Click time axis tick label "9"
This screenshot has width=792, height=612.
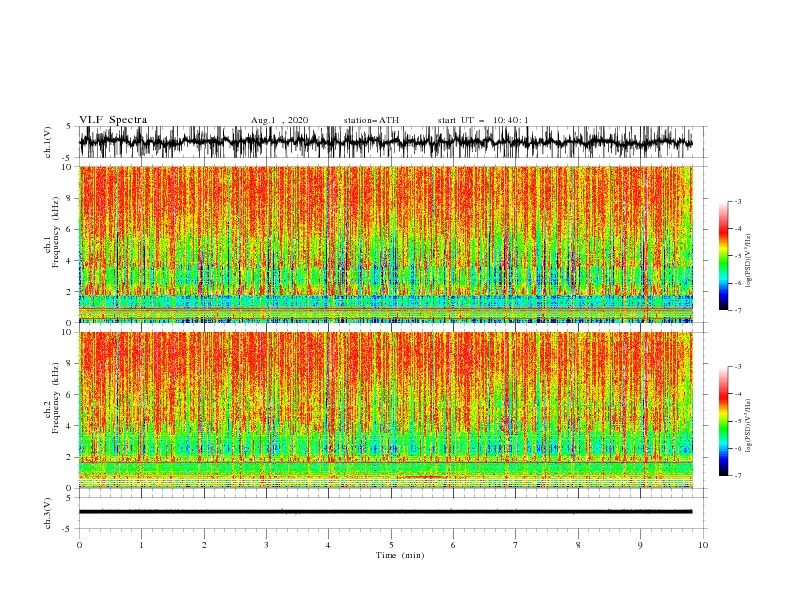pyautogui.click(x=640, y=545)
